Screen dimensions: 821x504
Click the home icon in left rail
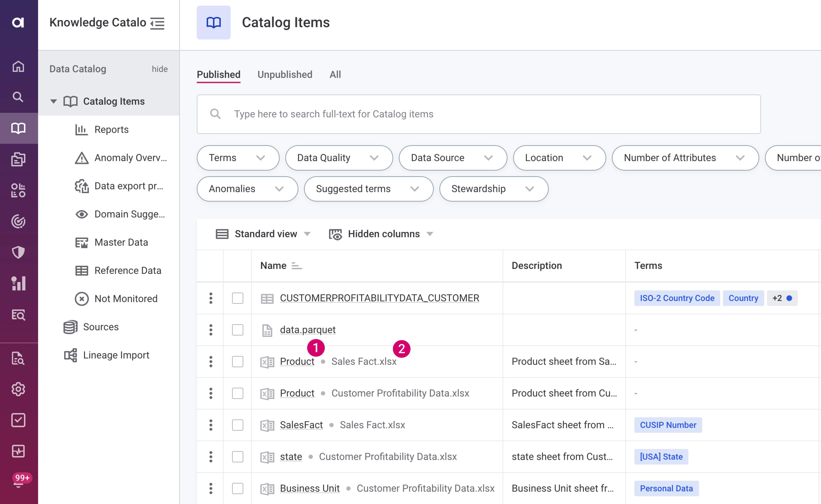pos(18,66)
